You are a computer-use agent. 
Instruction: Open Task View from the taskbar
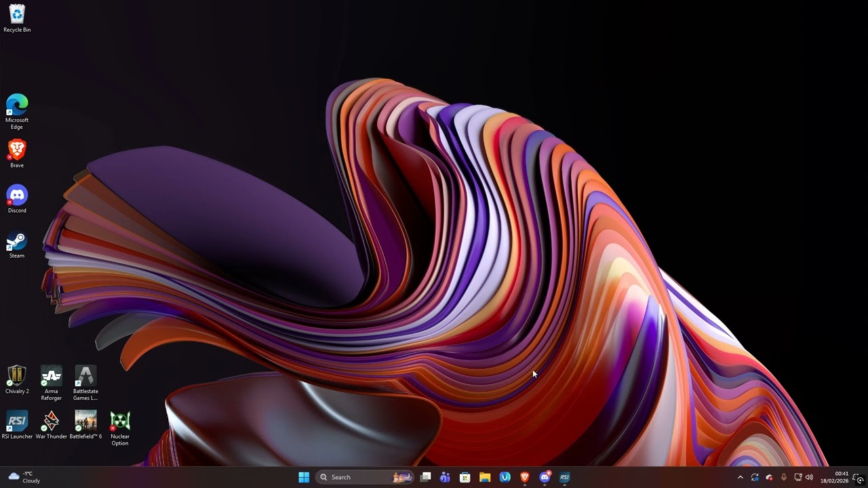425,477
